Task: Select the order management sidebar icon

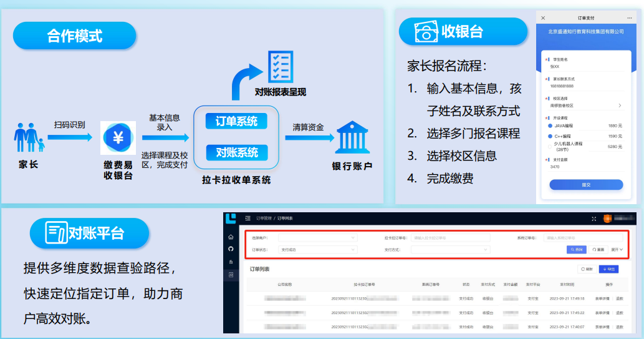Action: [x=231, y=275]
